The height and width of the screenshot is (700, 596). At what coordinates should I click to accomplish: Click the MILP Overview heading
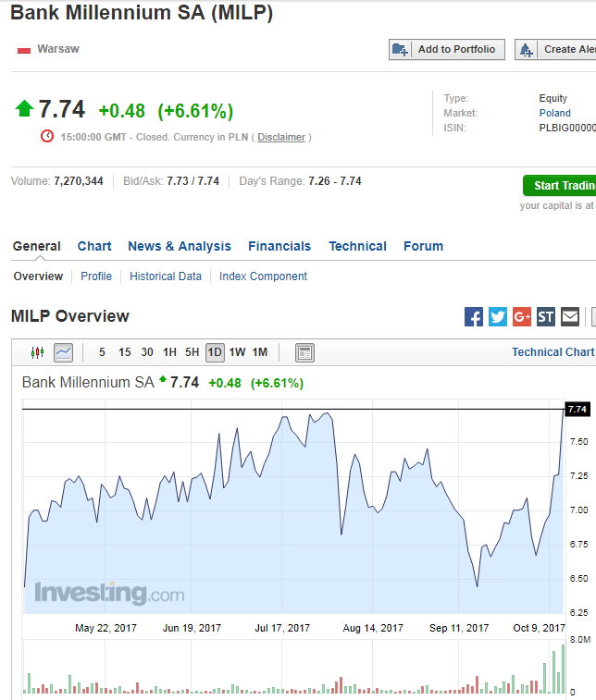pyautogui.click(x=70, y=316)
